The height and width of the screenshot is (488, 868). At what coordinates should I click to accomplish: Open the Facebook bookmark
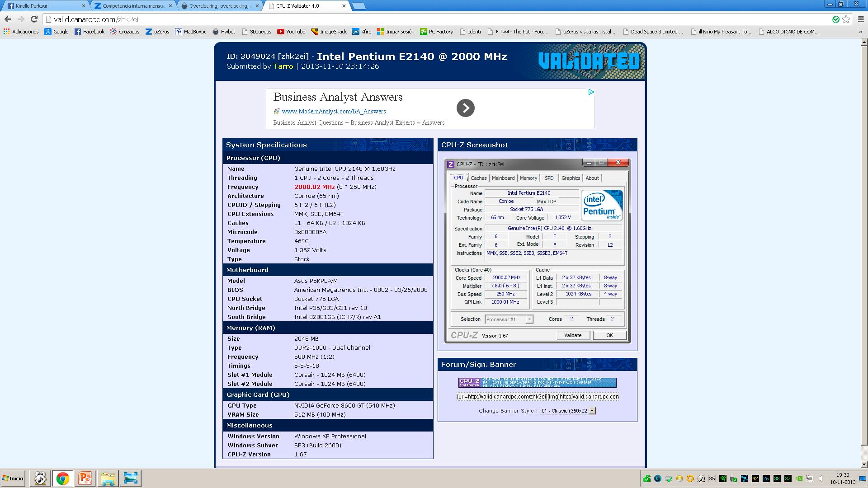[90, 32]
